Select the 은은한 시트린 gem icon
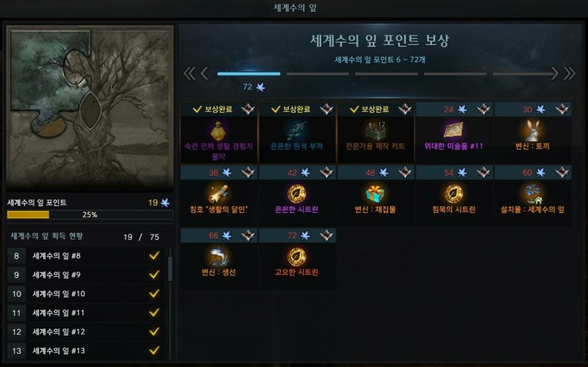 point(297,194)
